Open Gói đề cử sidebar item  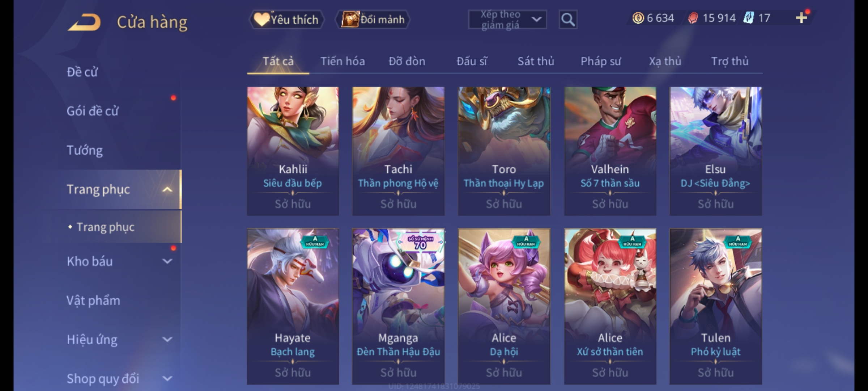(93, 111)
